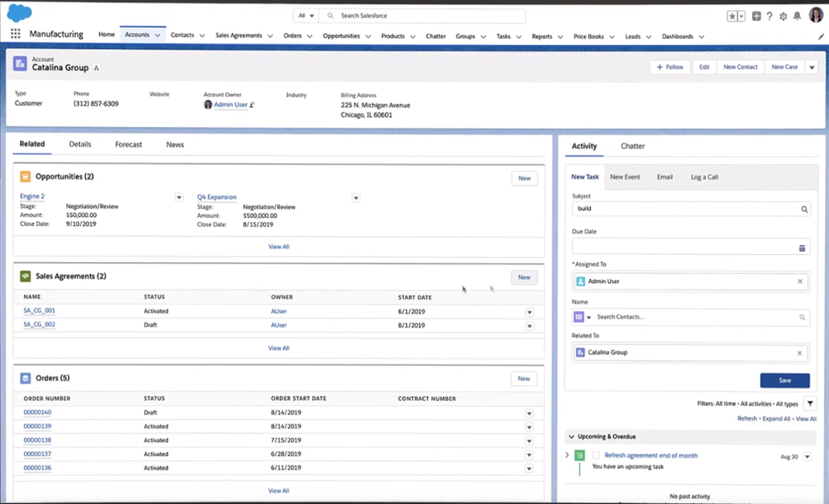Open row actions for order 00000140
Screen dimensions: 829x504
click(529, 414)
